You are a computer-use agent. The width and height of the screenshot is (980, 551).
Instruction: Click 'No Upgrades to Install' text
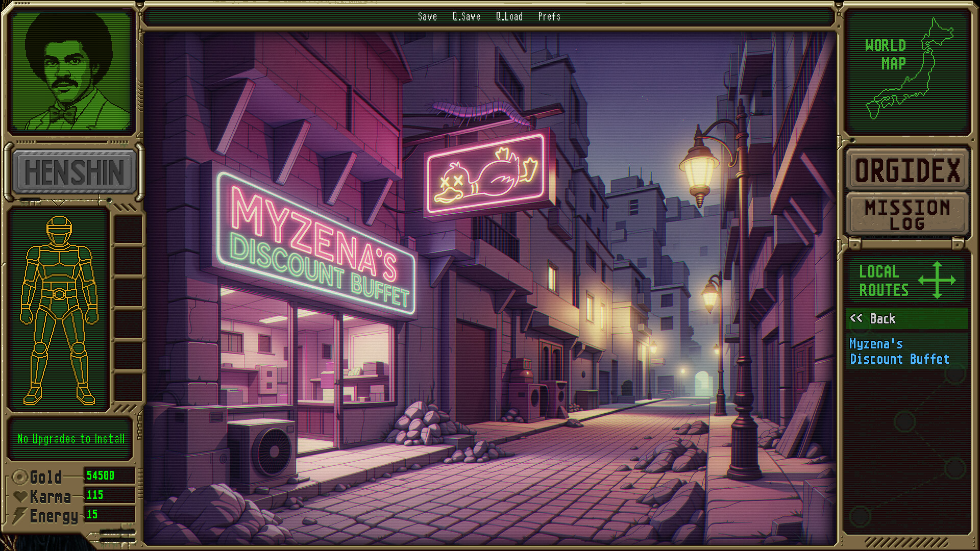[x=71, y=439]
